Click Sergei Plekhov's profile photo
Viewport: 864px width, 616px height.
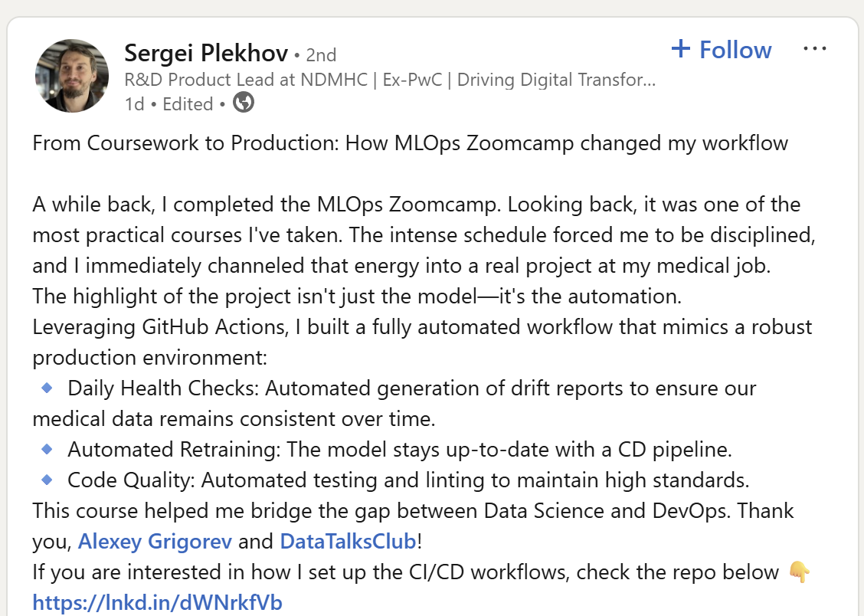tap(72, 76)
